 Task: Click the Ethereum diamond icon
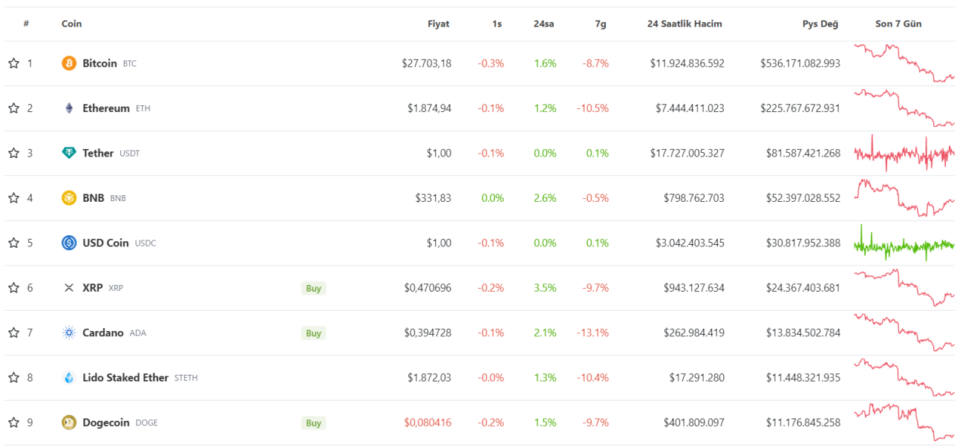[x=69, y=108]
